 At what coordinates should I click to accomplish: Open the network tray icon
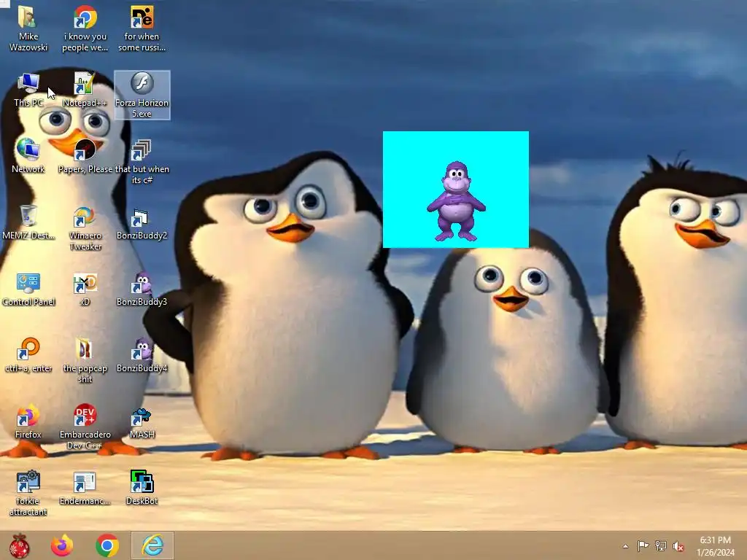coord(661,545)
